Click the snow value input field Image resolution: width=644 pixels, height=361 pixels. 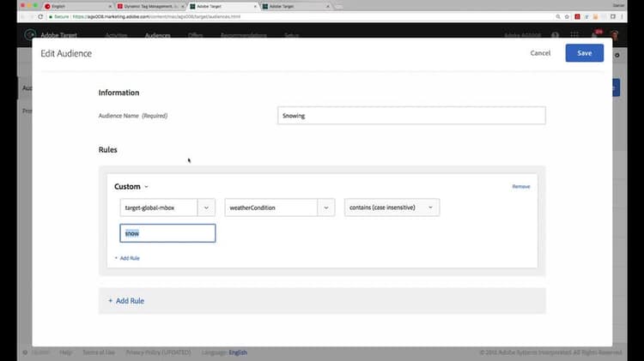(167, 233)
